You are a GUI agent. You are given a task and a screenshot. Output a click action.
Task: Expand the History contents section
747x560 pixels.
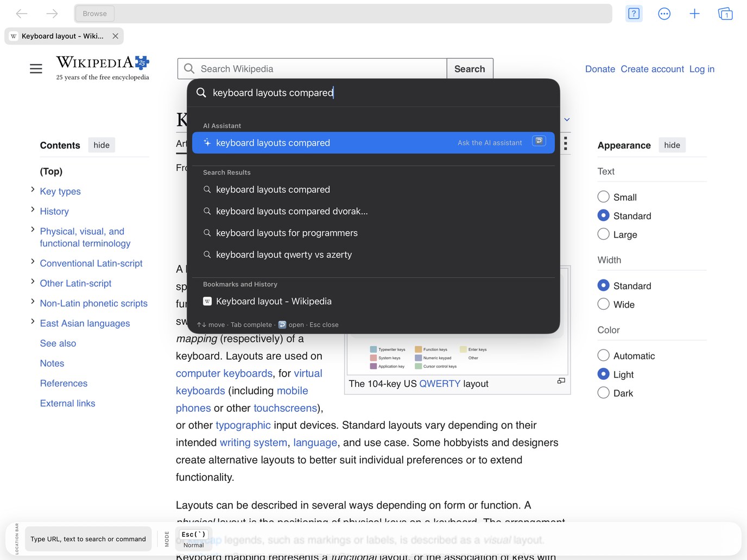coord(33,209)
